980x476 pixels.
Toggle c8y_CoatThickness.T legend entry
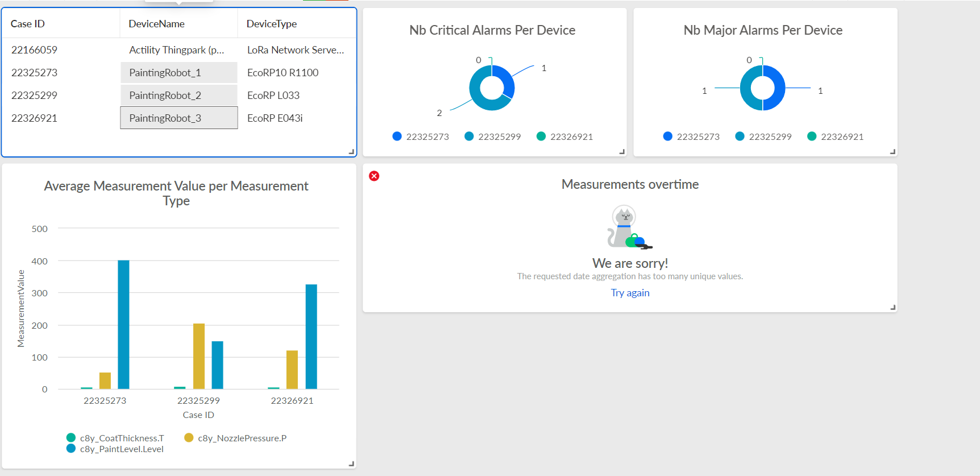115,438
